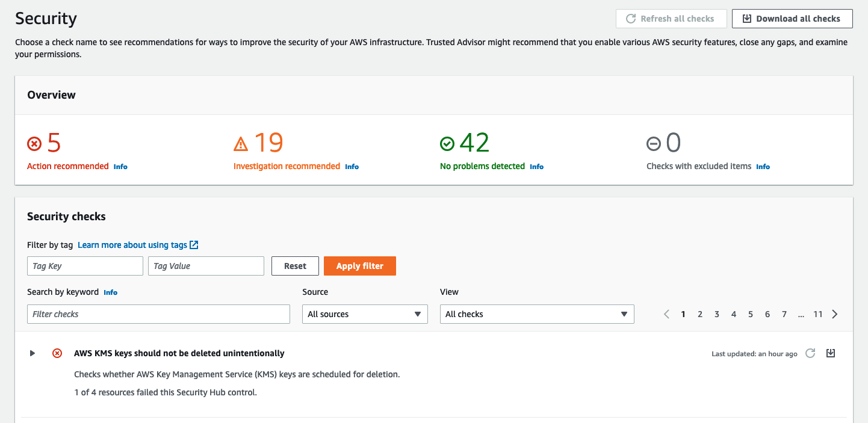This screenshot has width=868, height=423.
Task: Click the orange Investigation recommended warning icon
Action: click(241, 144)
